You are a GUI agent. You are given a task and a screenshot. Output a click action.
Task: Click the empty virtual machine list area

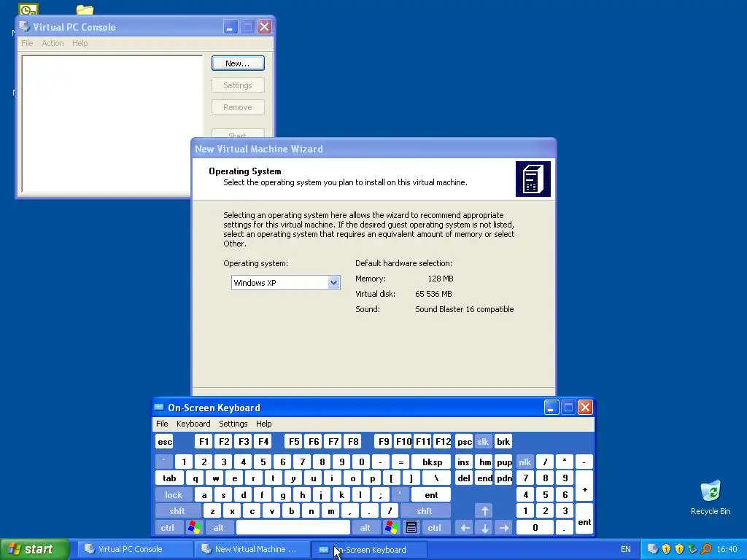[x=112, y=124]
